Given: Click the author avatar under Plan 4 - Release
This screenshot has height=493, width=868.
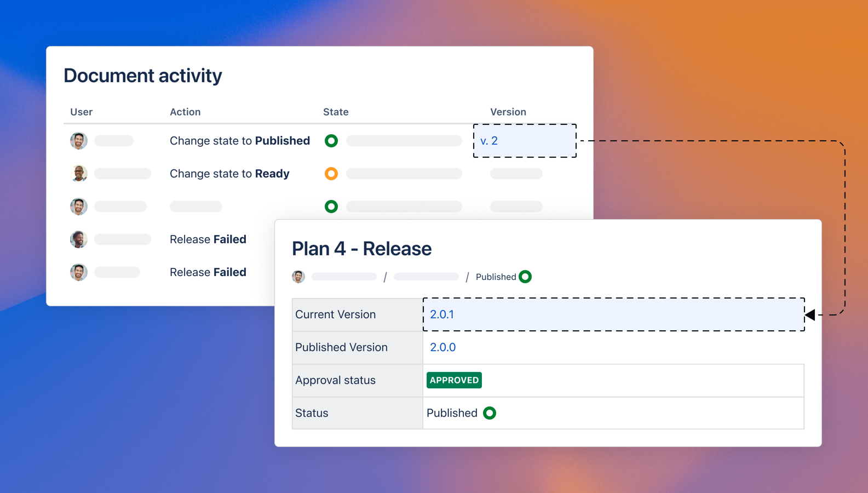Looking at the screenshot, I should point(298,277).
